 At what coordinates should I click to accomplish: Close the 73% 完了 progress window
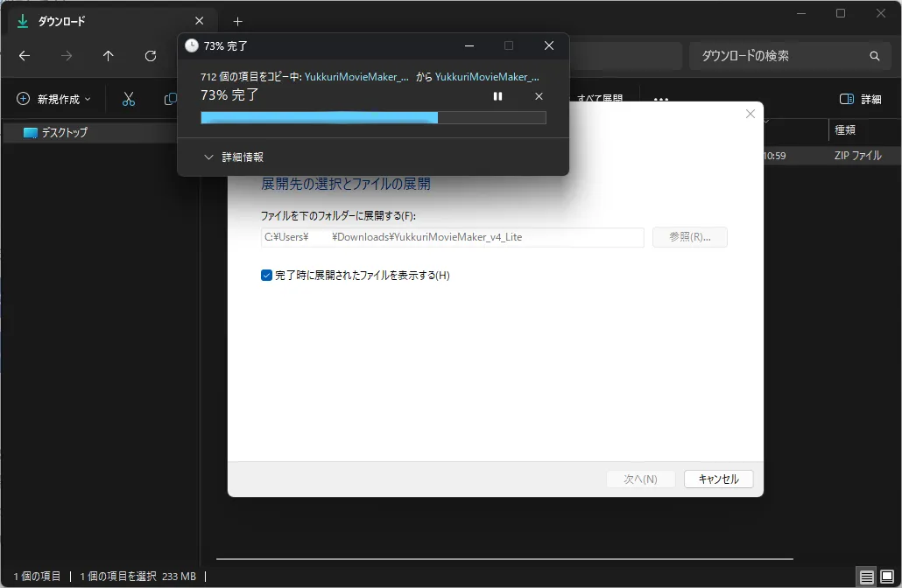[x=549, y=45]
